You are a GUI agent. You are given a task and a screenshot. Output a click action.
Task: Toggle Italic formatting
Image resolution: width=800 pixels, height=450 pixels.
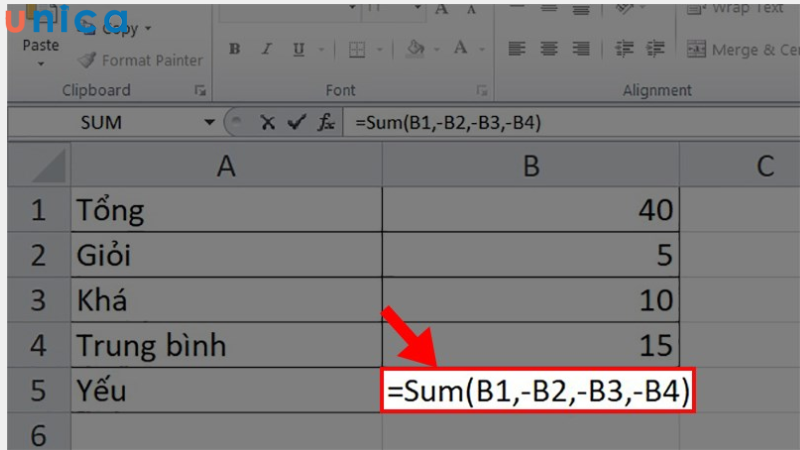(266, 49)
